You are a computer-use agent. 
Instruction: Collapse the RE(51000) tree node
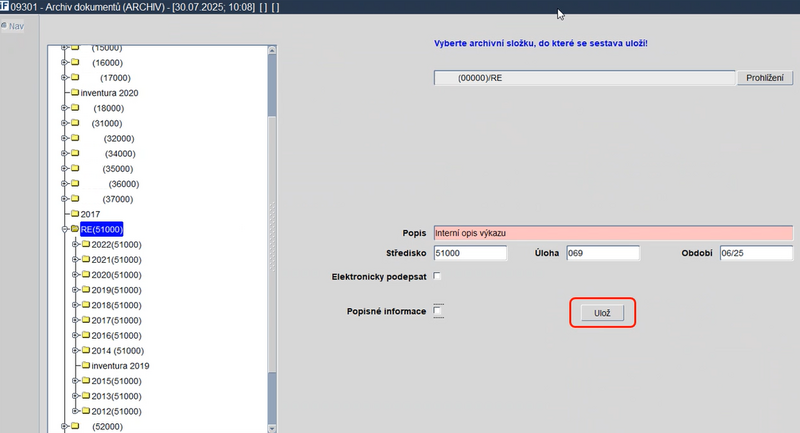pyautogui.click(x=65, y=229)
